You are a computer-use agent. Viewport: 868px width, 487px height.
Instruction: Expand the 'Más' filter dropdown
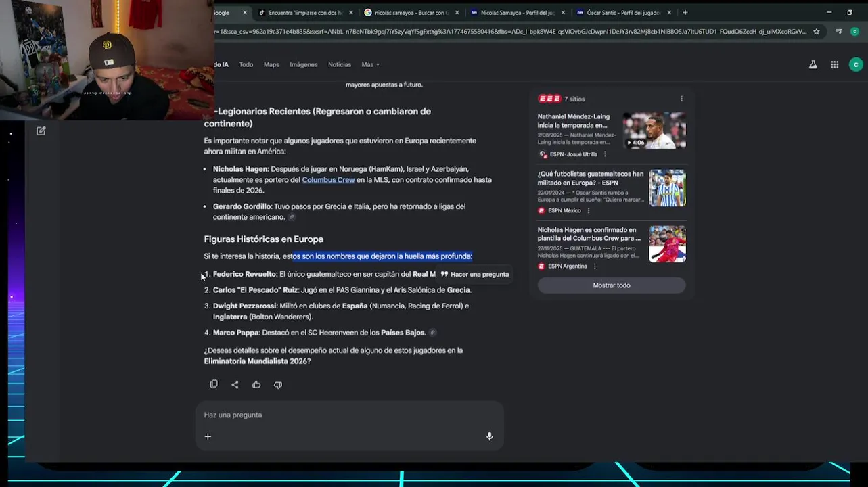[370, 64]
